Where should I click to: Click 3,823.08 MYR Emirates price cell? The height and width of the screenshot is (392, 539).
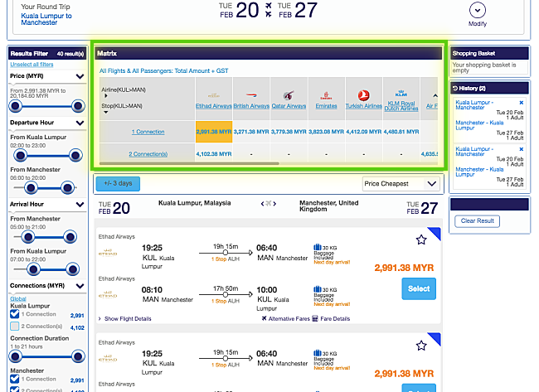click(326, 132)
